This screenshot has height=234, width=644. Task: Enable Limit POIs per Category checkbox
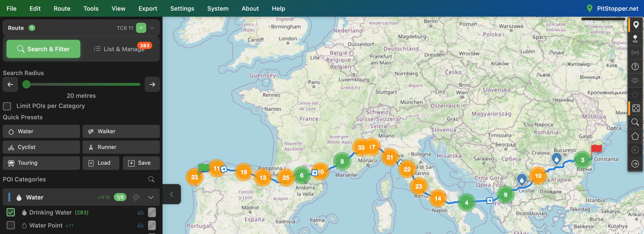click(x=7, y=106)
